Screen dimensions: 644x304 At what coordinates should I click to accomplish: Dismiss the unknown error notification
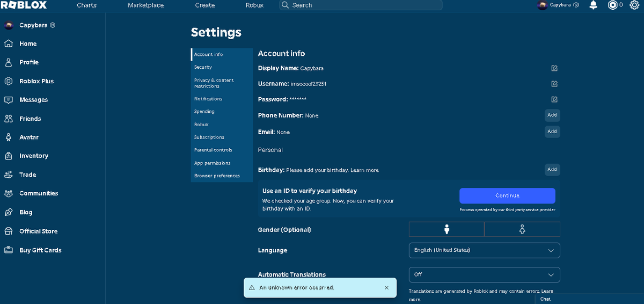(x=386, y=287)
